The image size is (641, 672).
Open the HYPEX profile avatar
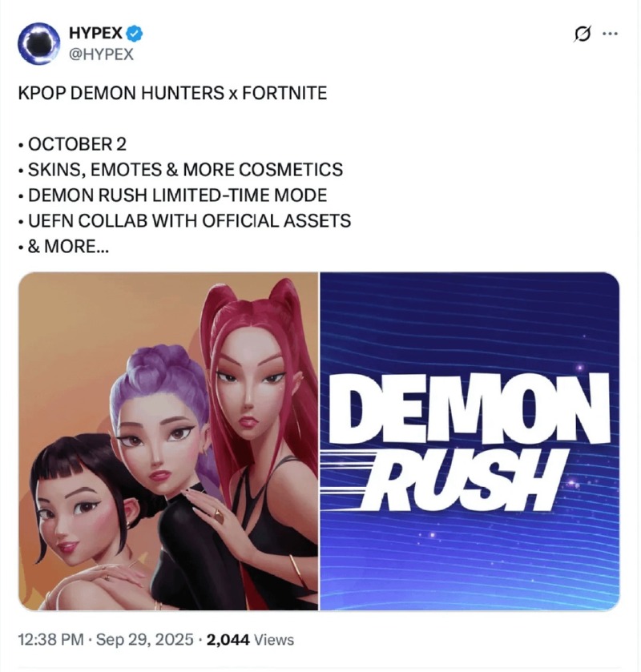point(39,44)
